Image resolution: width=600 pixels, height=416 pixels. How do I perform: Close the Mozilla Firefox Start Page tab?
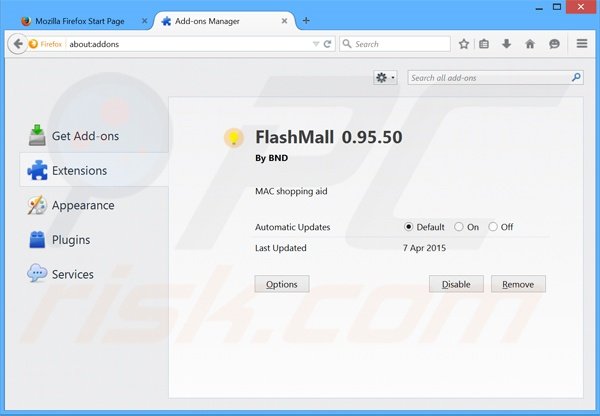point(144,21)
